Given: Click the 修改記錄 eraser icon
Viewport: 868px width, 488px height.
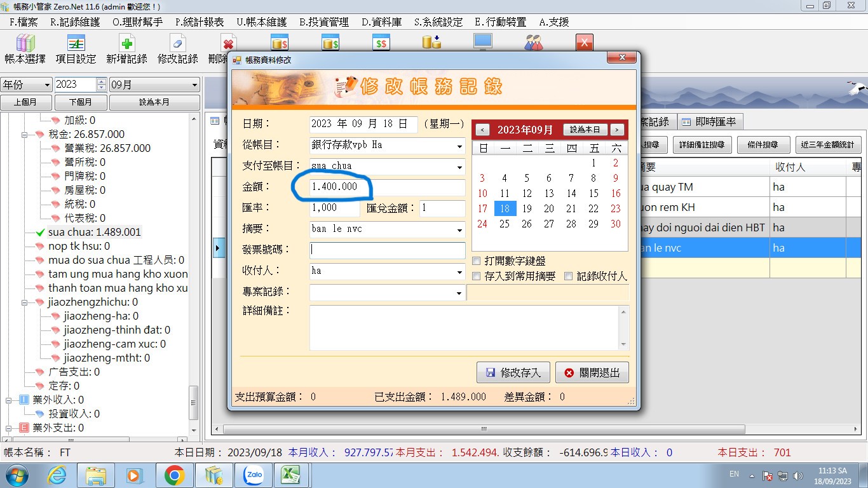Looking at the screenshot, I should (x=177, y=44).
